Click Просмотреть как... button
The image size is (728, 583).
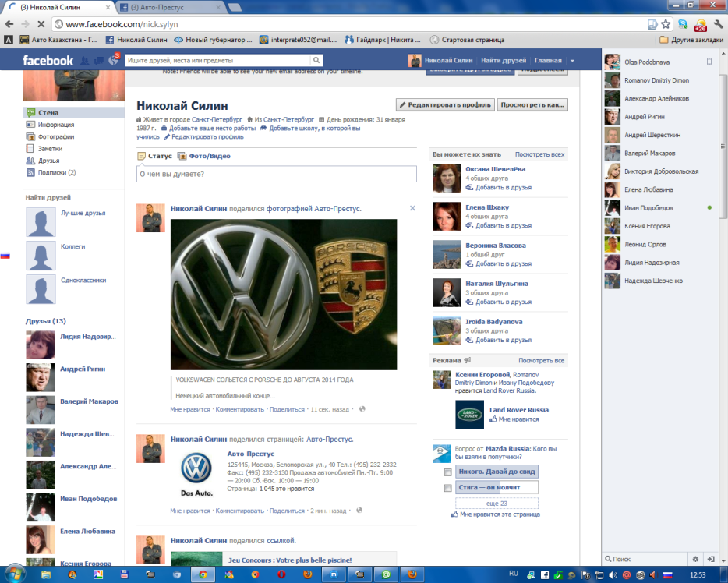point(532,105)
